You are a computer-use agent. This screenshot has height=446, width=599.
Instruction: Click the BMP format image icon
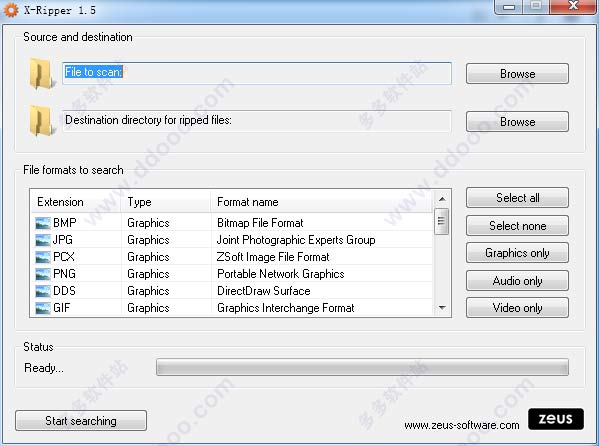click(42, 223)
